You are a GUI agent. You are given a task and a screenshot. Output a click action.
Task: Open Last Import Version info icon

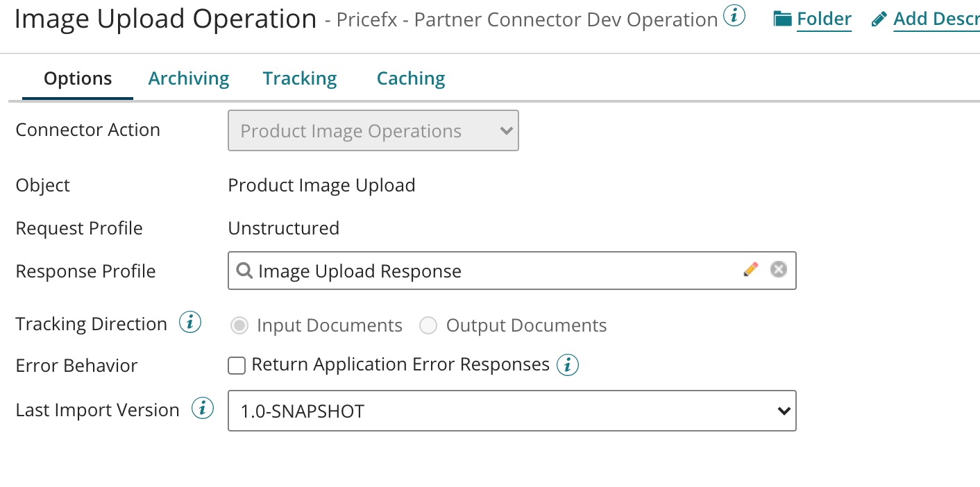(x=202, y=409)
